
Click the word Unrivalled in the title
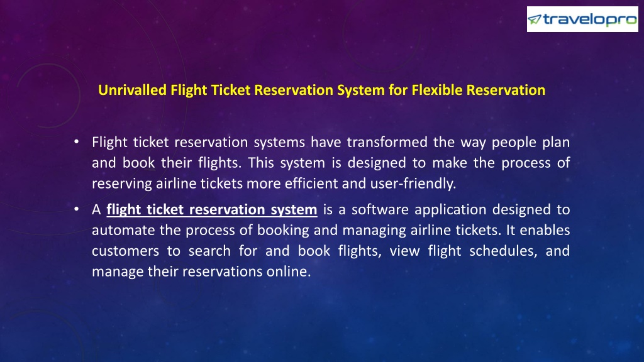(x=132, y=90)
